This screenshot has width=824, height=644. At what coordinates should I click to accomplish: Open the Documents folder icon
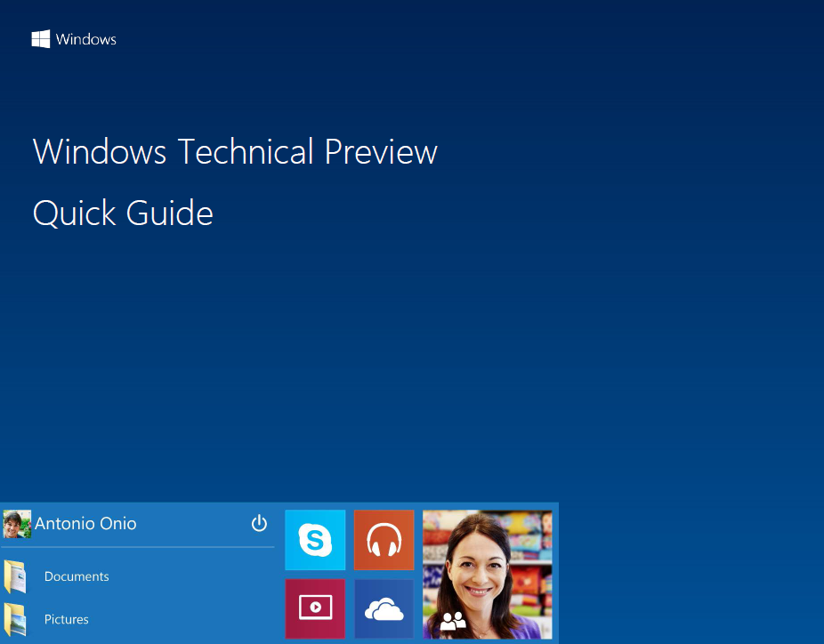(x=15, y=576)
